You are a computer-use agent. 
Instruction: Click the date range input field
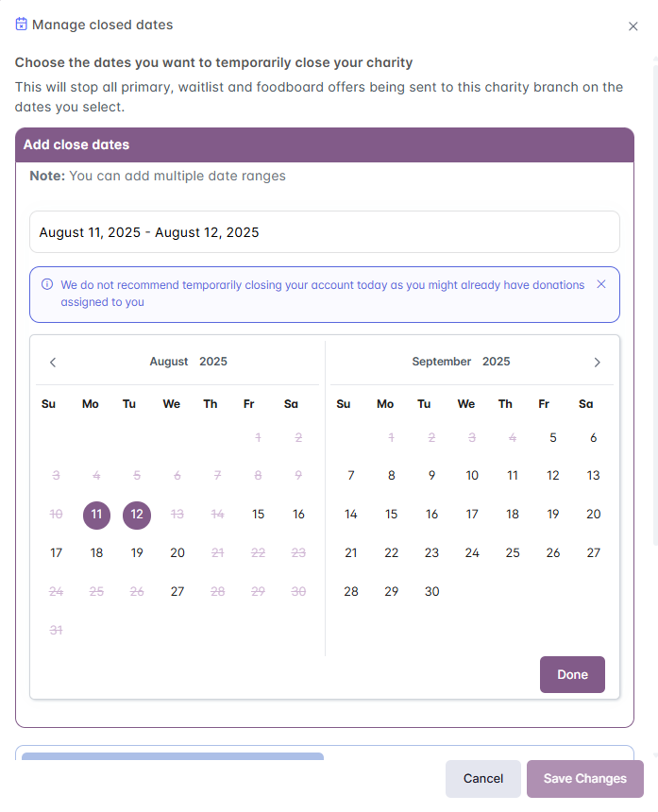[324, 232]
